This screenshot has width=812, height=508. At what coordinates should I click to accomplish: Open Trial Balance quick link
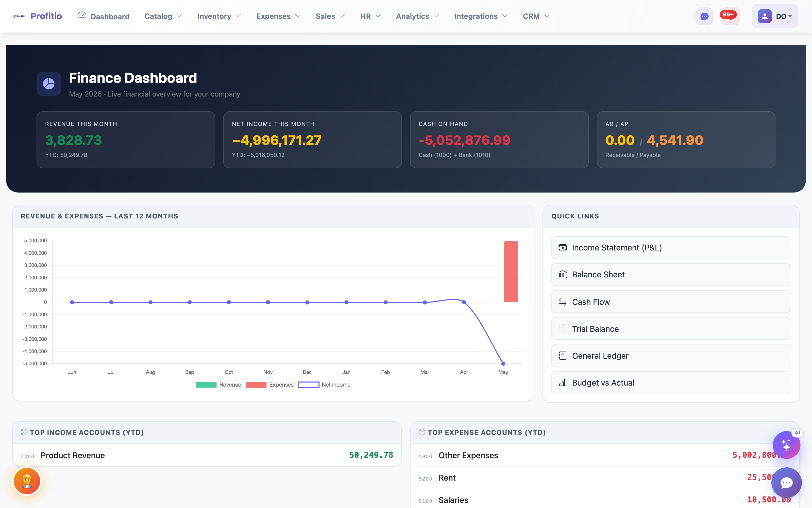pos(671,329)
